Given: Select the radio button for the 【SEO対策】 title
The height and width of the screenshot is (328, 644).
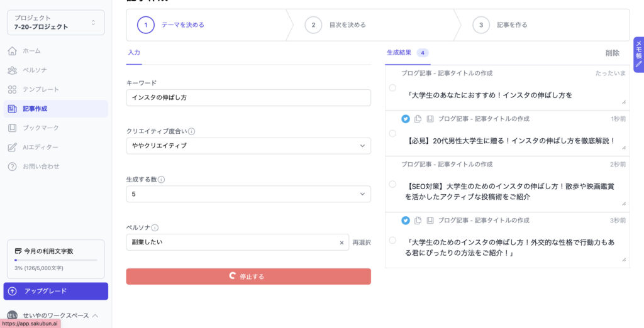Looking at the screenshot, I should [392, 184].
